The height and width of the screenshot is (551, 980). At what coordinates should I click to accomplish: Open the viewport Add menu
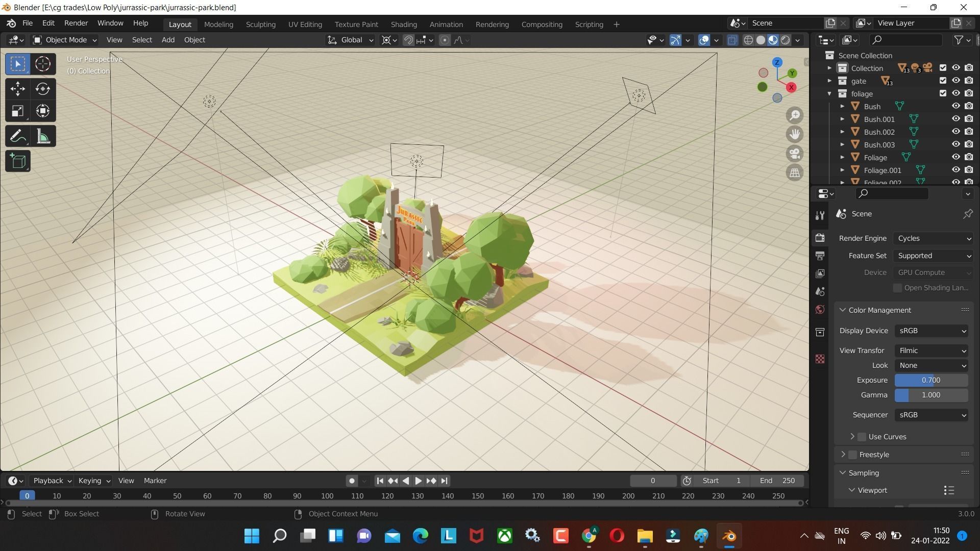click(x=168, y=40)
